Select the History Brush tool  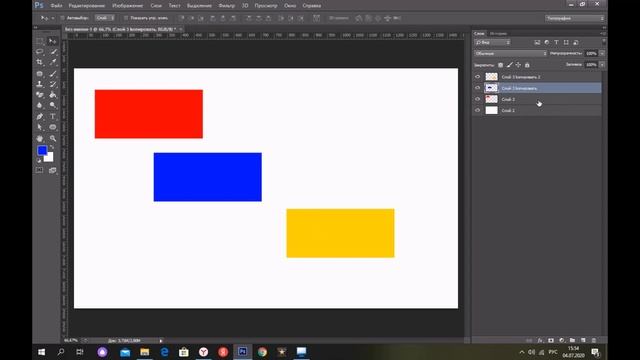pos(53,84)
